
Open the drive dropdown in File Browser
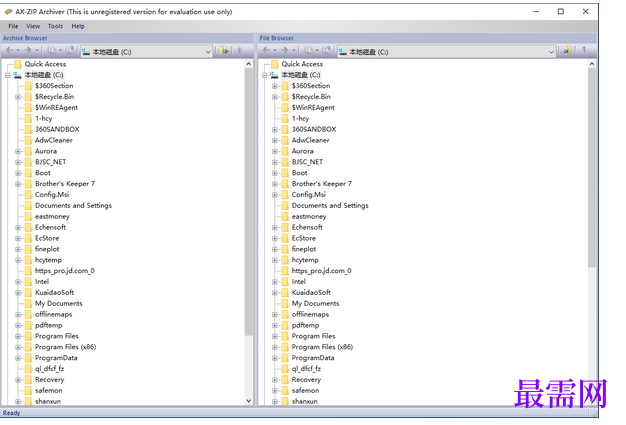click(551, 51)
